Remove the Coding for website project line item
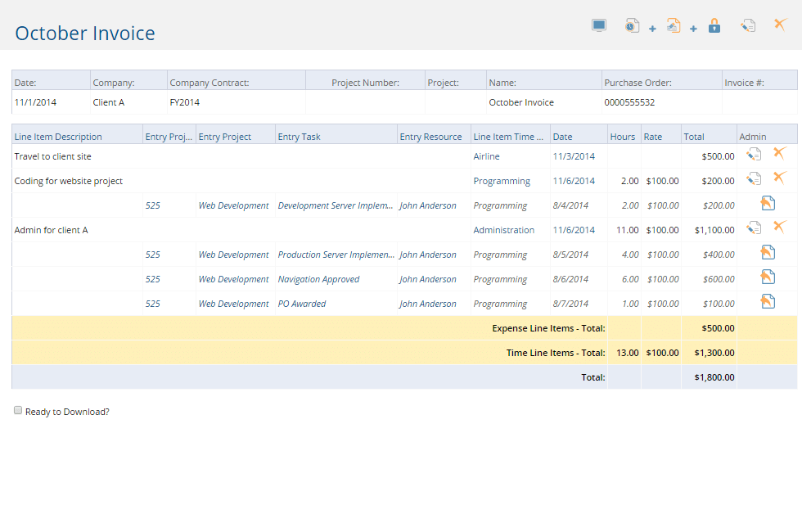The image size is (802, 532). [779, 177]
